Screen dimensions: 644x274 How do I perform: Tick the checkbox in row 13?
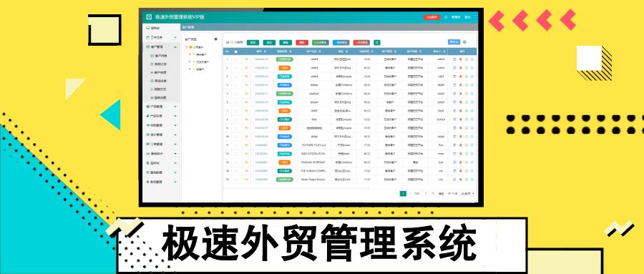(235, 162)
